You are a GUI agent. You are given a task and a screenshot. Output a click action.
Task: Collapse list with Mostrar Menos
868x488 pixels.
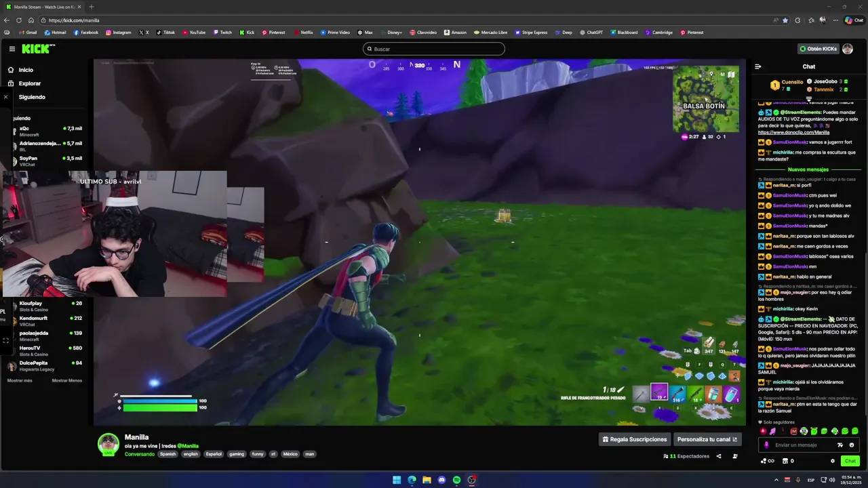67,380
